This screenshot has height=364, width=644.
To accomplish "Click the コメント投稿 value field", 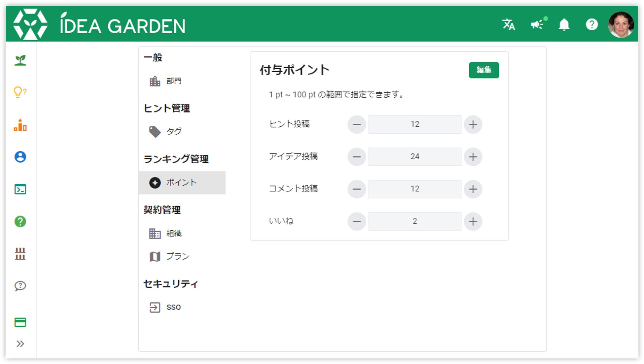I will coord(414,189).
